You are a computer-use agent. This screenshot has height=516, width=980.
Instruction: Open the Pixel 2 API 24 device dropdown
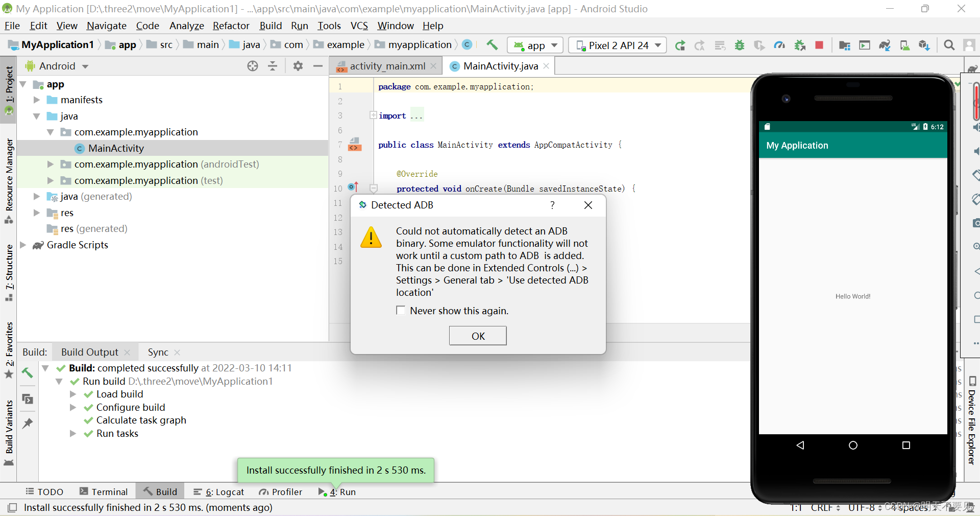pos(618,45)
